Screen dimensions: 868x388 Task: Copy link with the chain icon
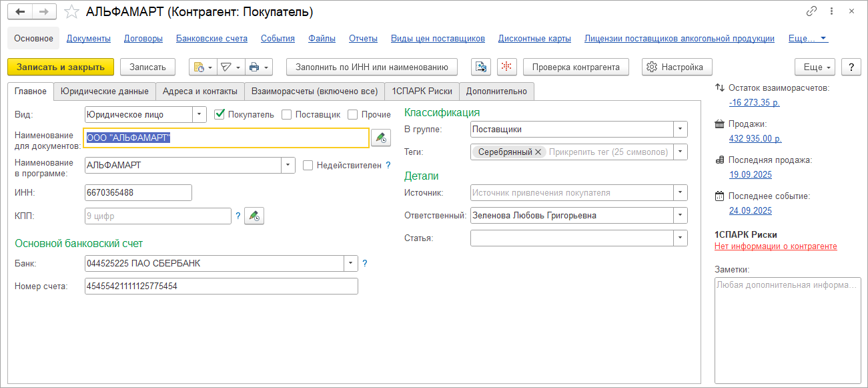tap(812, 11)
